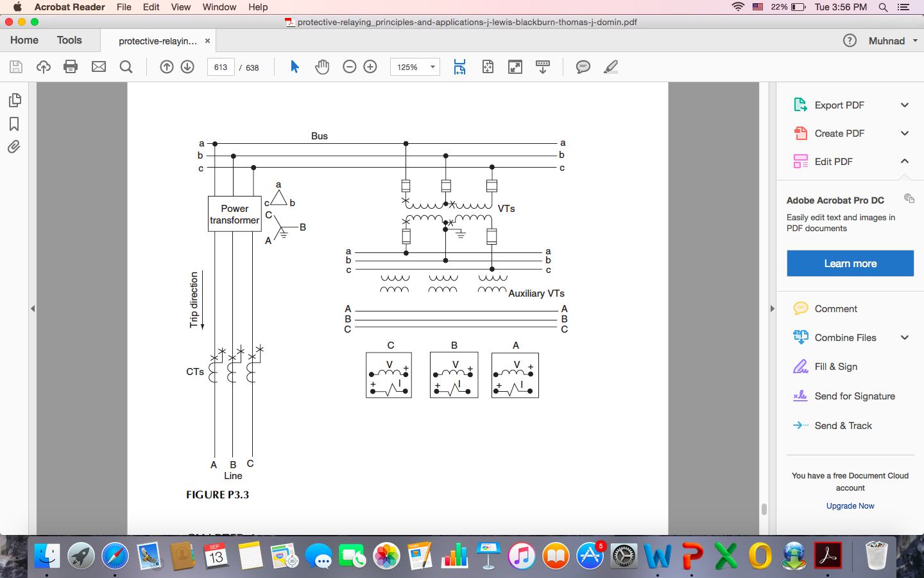This screenshot has width=924, height=578.
Task: Expand the Combine Files options
Action: tap(905, 337)
